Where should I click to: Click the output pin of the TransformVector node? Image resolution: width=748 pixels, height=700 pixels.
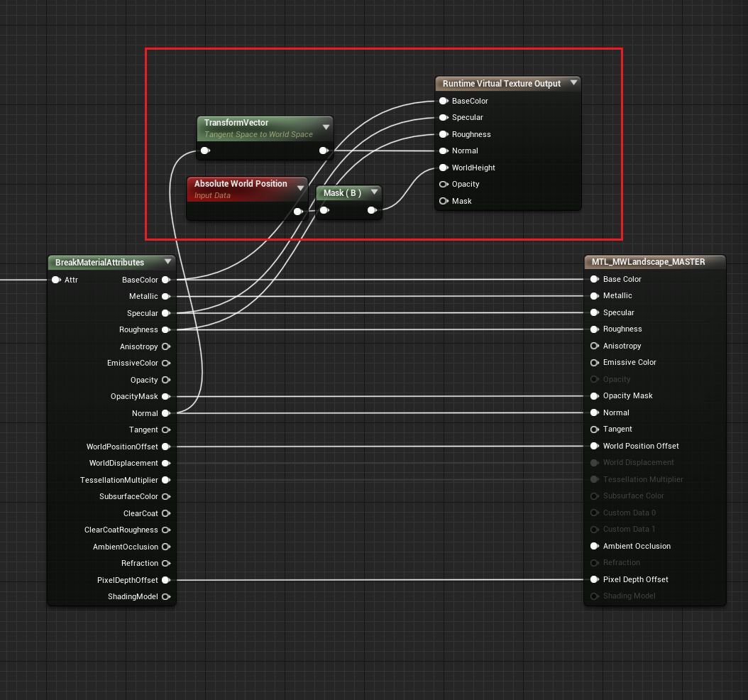point(324,151)
